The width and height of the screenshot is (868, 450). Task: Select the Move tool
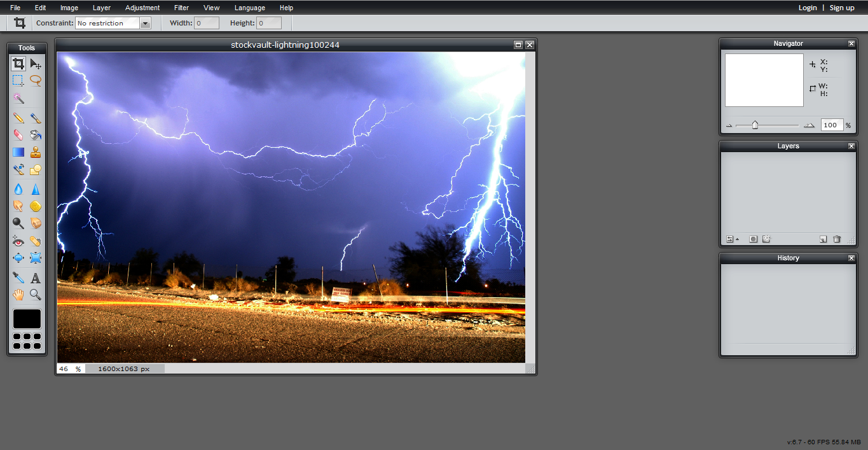coord(36,64)
